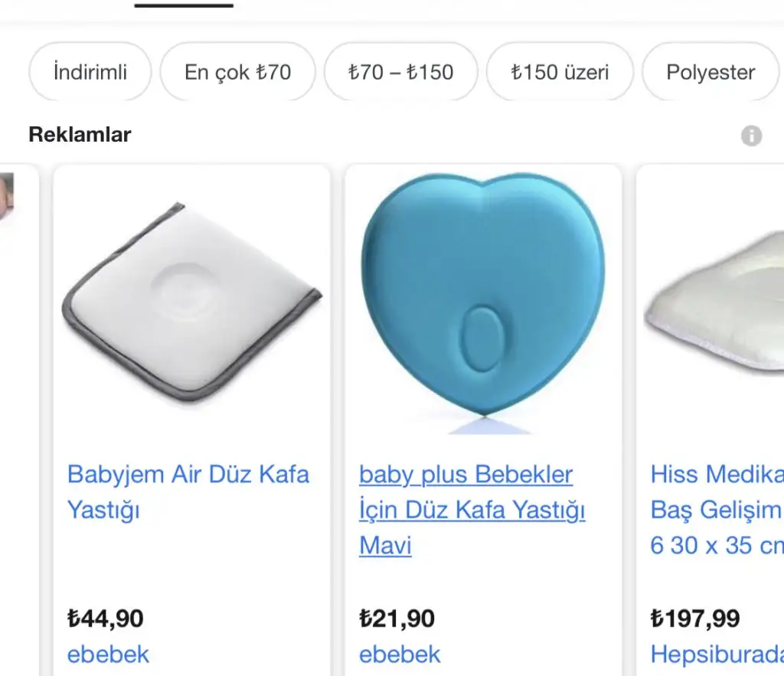784x676 pixels.
Task: Click the ₺21,90 price
Action: (x=397, y=618)
